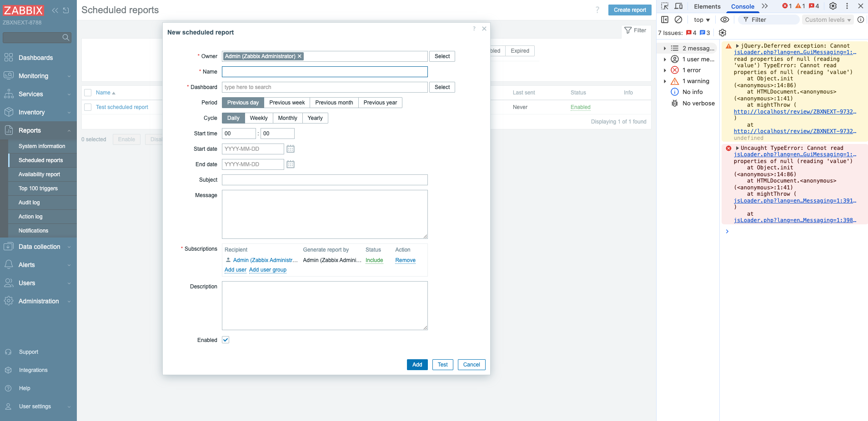Open DevTools settings gear

click(833, 6)
